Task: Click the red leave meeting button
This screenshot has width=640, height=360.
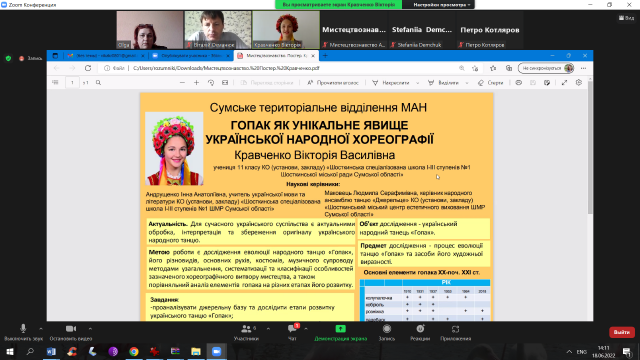Action: [622, 332]
